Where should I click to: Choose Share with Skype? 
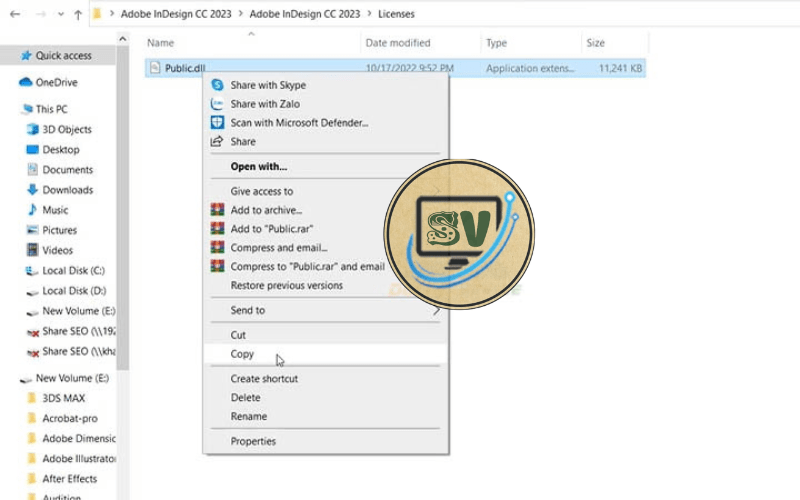click(x=326, y=85)
